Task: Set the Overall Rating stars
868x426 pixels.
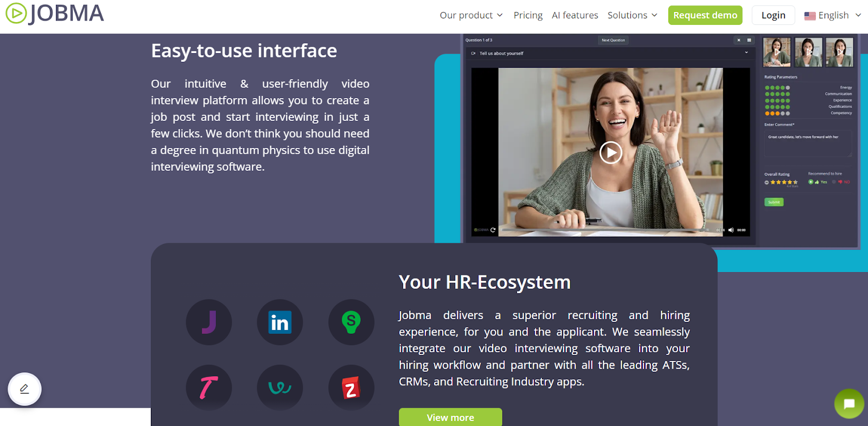Action: (x=784, y=182)
